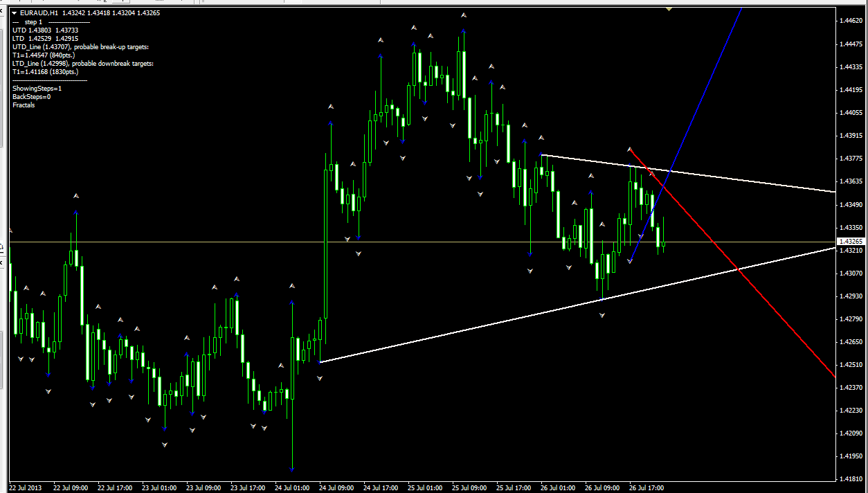Click 'LTD_Line (1.42998), probable downbreak targets' text
This screenshot has height=493, width=868.
pos(83,63)
